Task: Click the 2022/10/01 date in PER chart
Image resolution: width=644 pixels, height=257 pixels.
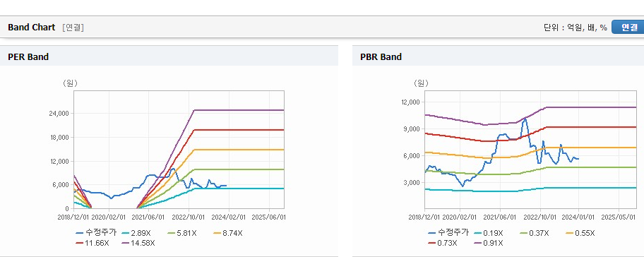Action: pyautogui.click(x=189, y=217)
